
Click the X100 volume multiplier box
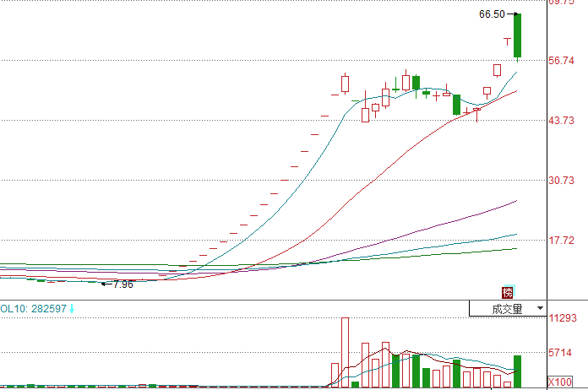click(560, 382)
